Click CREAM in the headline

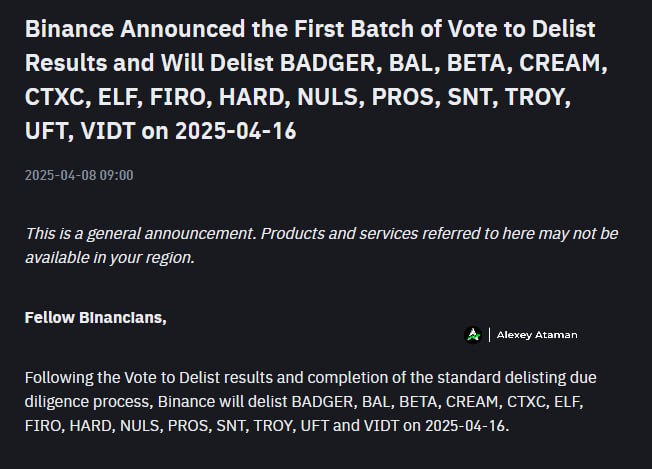click(560, 63)
